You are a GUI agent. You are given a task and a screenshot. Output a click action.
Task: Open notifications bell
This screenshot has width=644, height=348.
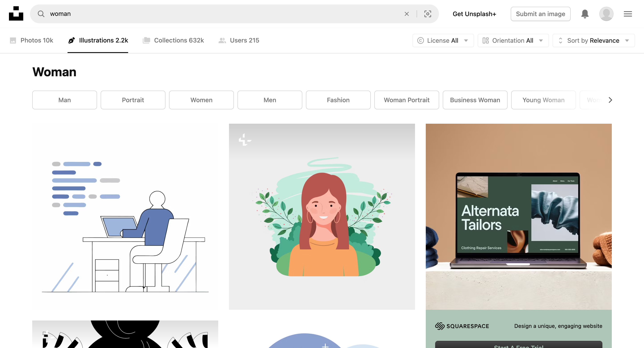(585, 14)
